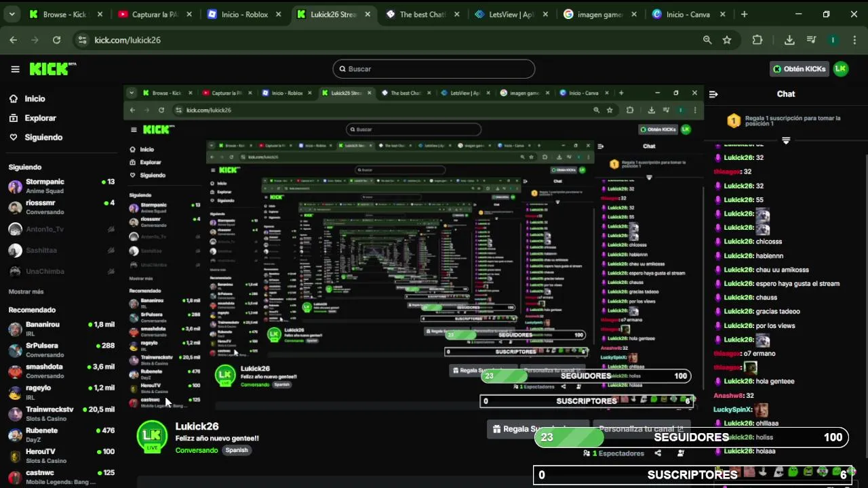The width and height of the screenshot is (868, 488).
Task: Open the recommended SrPulsera channel
Action: click(x=61, y=350)
